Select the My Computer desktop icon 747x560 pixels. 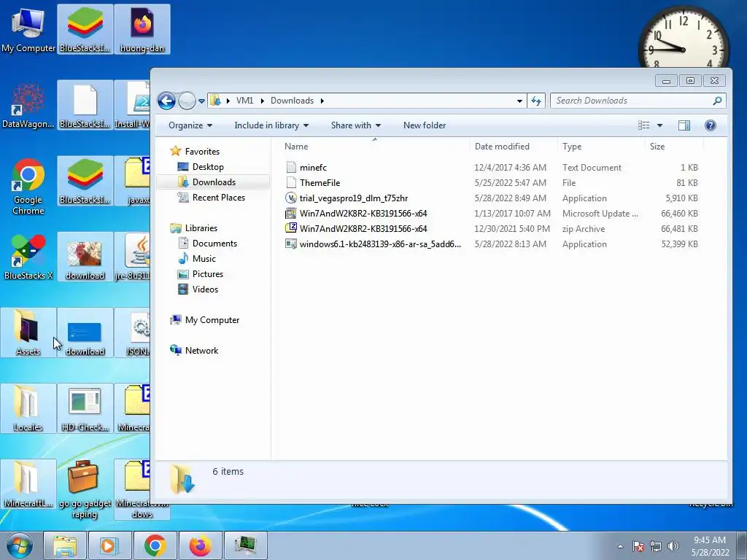(x=28, y=29)
